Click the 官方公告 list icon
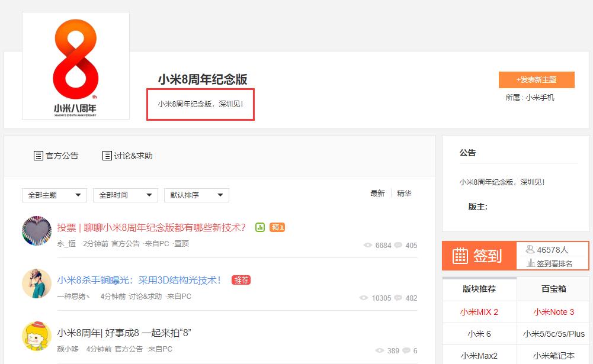The height and width of the screenshot is (364, 593). pyautogui.click(x=38, y=156)
